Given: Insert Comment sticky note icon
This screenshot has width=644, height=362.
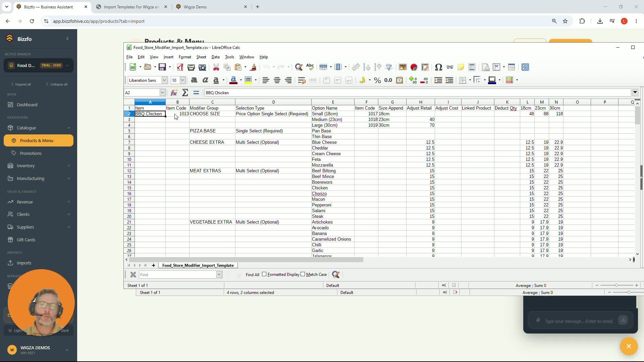Looking at the screenshot, I should [x=461, y=67].
